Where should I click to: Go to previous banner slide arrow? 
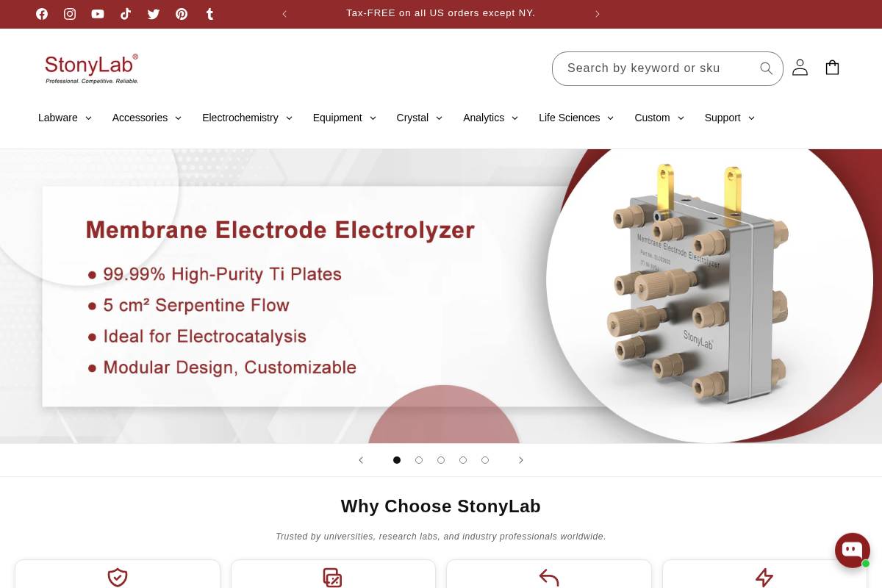(x=361, y=460)
